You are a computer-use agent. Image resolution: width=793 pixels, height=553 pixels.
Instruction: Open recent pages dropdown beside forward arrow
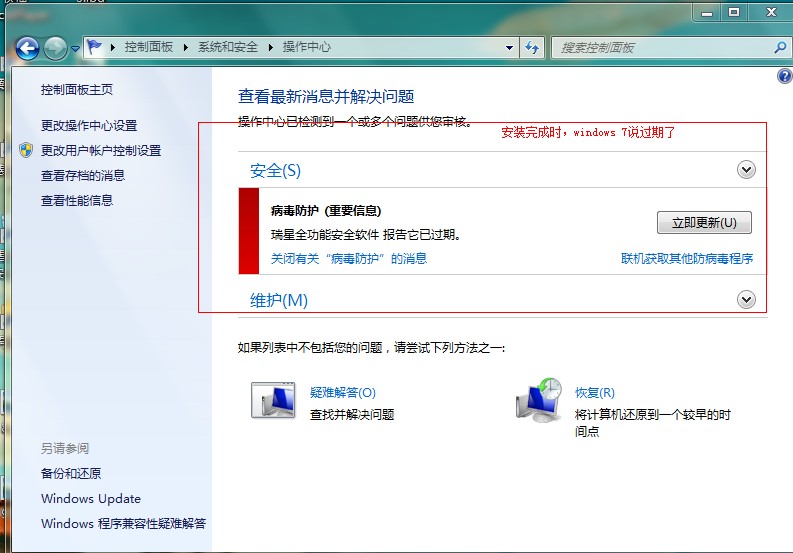[x=75, y=49]
